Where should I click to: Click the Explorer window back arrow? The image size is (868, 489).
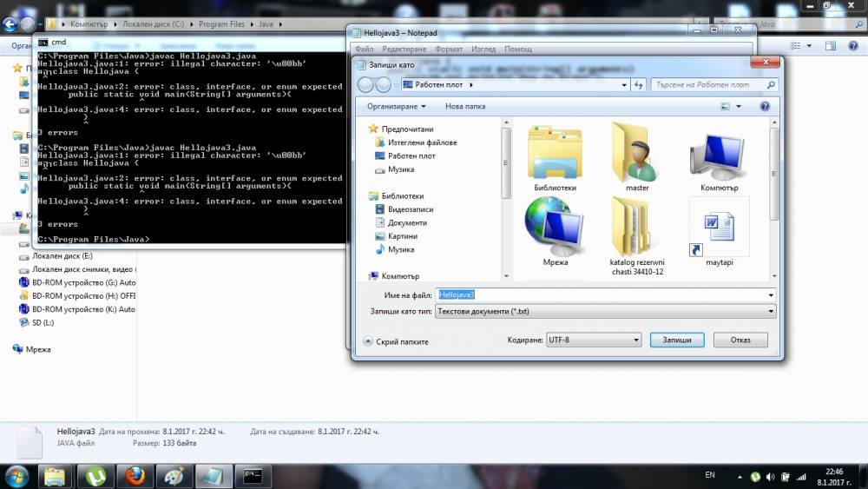coord(10,23)
